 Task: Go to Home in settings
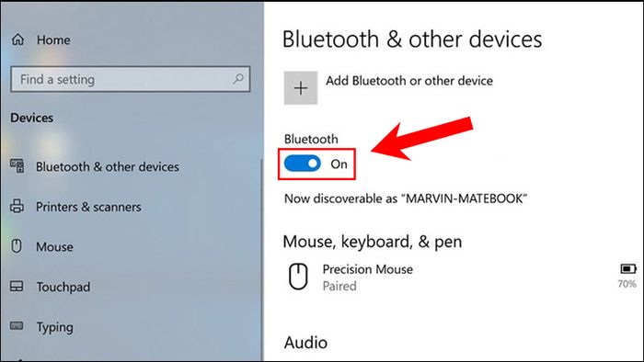pyautogui.click(x=53, y=40)
